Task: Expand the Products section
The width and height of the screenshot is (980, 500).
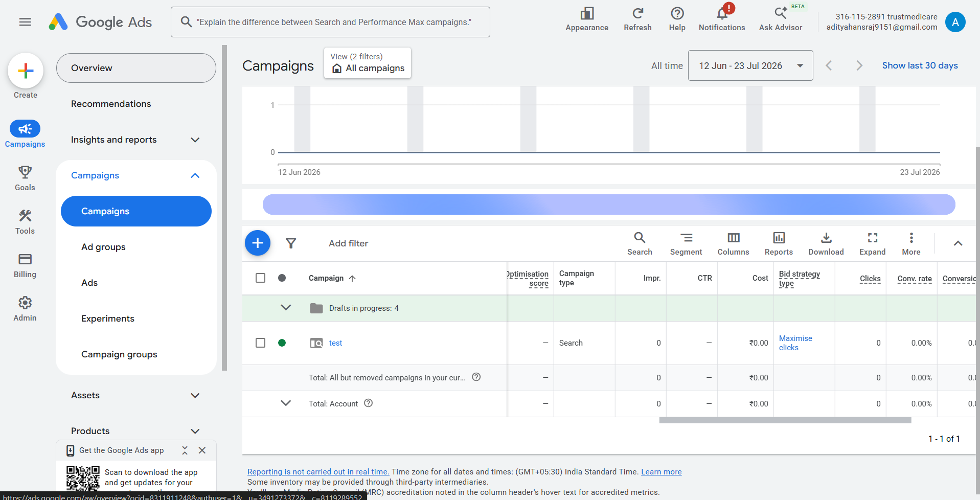Action: (x=195, y=431)
